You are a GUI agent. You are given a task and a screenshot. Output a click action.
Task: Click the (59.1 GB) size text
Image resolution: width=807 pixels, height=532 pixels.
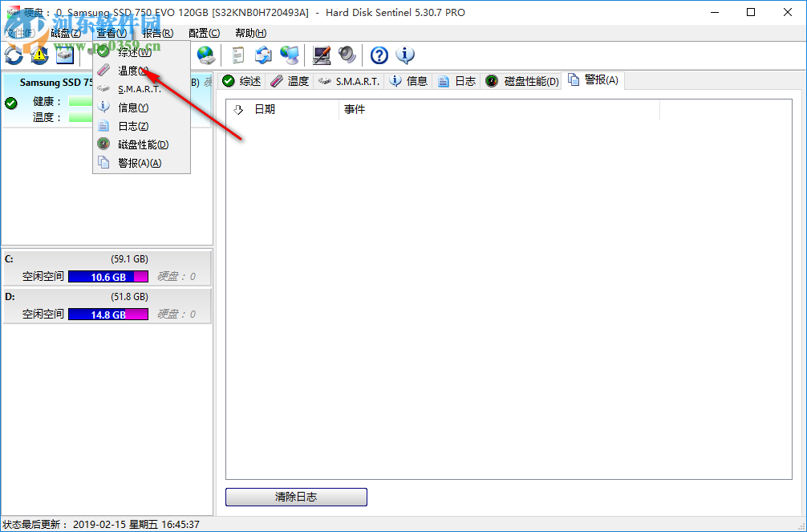click(x=129, y=259)
